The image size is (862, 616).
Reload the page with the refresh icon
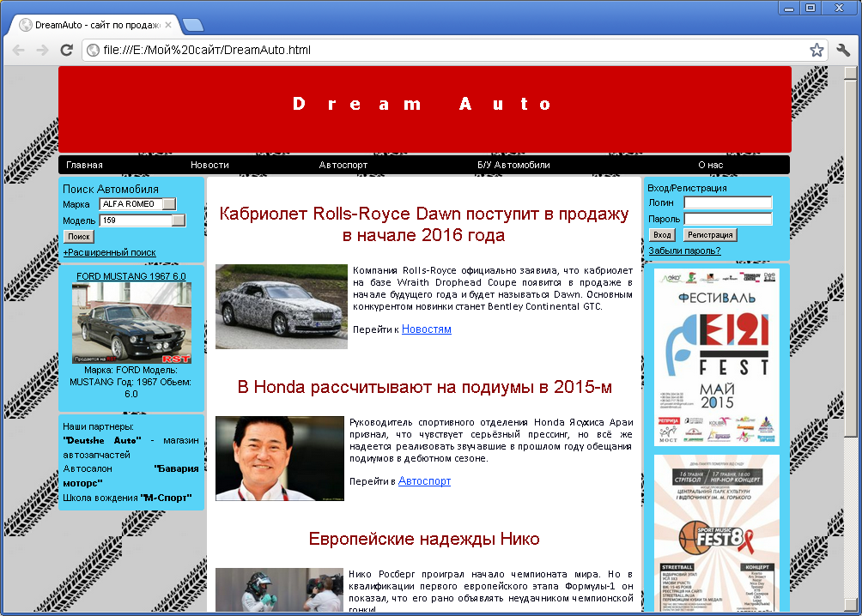click(x=66, y=50)
